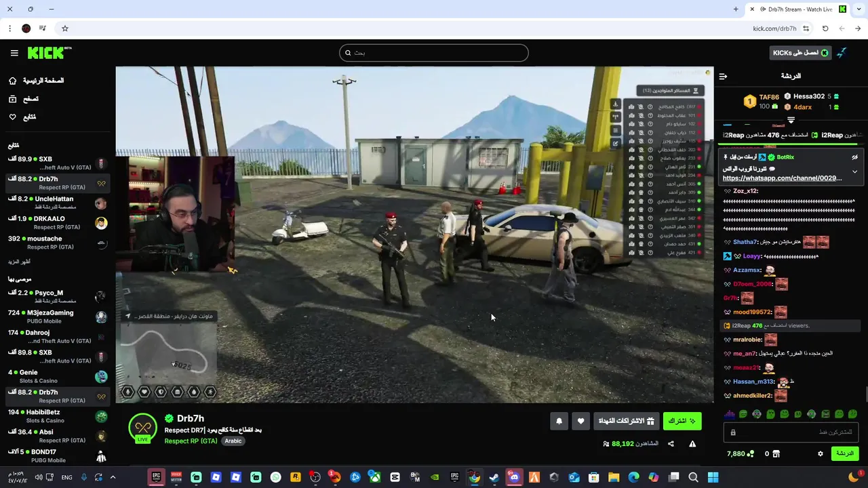Image resolution: width=868 pixels, height=488 pixels.
Task: Open Steam from taskbar
Action: [494, 477]
